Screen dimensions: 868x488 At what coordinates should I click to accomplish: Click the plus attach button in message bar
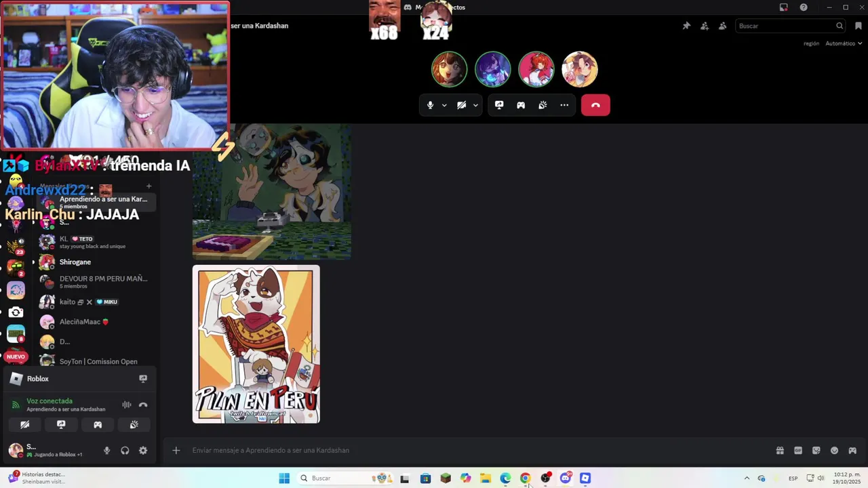(176, 450)
